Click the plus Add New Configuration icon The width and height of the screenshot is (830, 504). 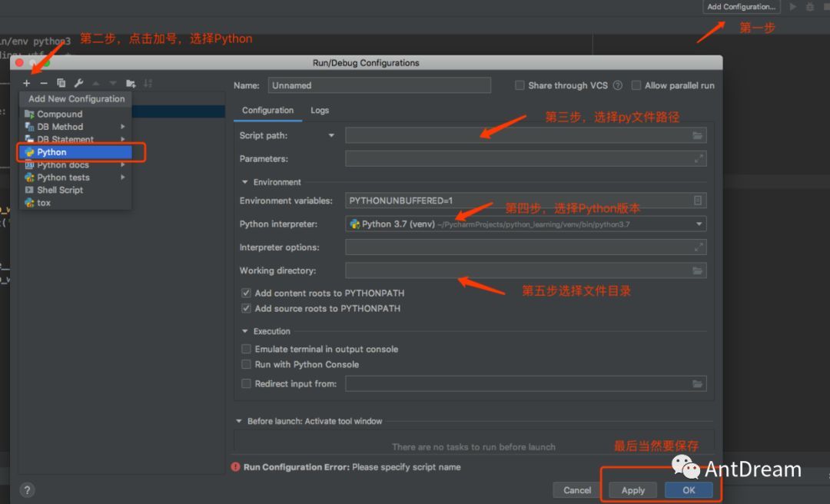pos(26,83)
